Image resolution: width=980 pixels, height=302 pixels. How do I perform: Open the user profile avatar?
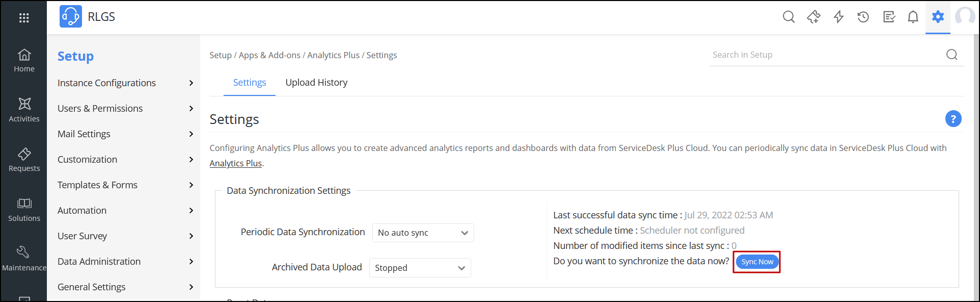(966, 17)
